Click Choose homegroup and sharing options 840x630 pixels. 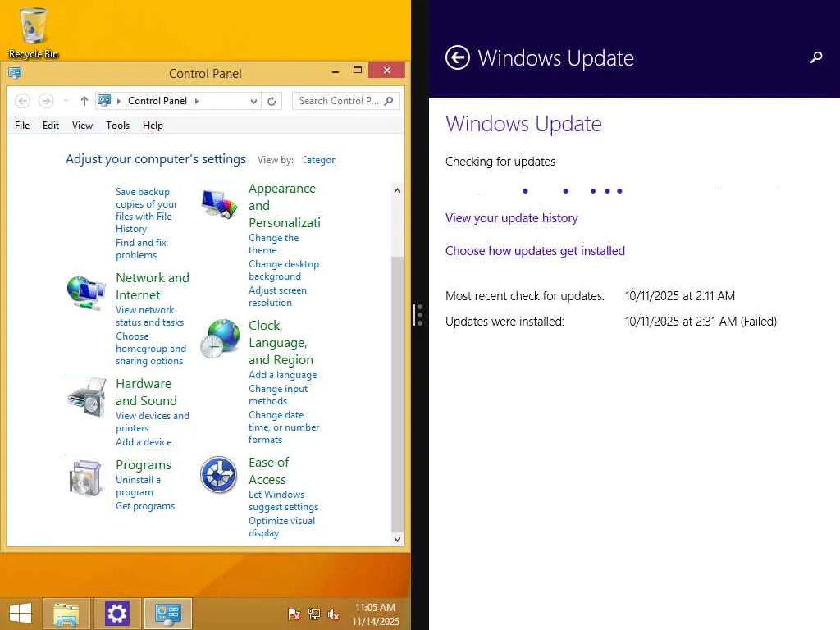click(151, 348)
